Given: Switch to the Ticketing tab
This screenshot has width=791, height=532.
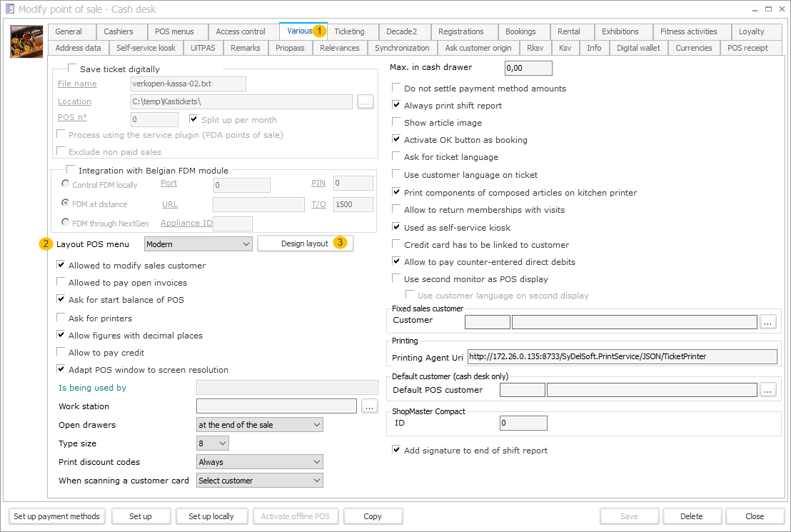Looking at the screenshot, I should [349, 31].
